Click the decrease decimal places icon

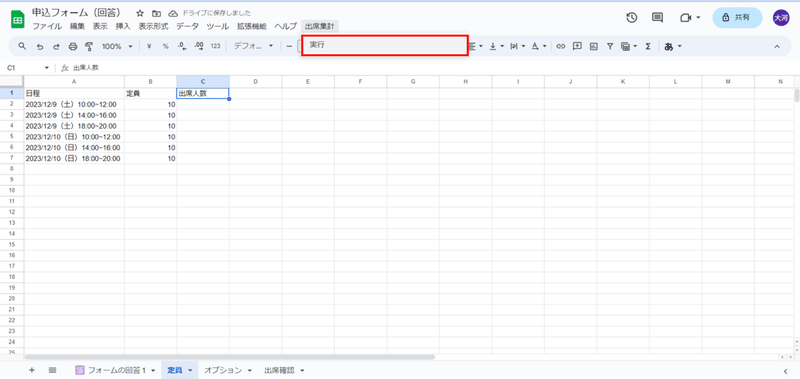182,46
